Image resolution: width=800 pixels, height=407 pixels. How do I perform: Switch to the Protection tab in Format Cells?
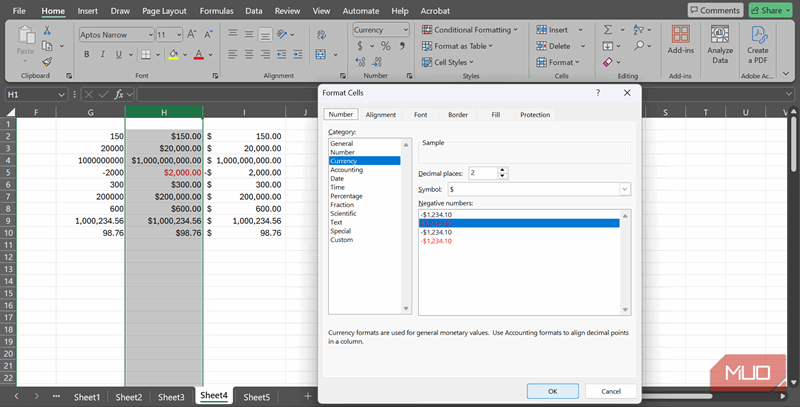[535, 115]
